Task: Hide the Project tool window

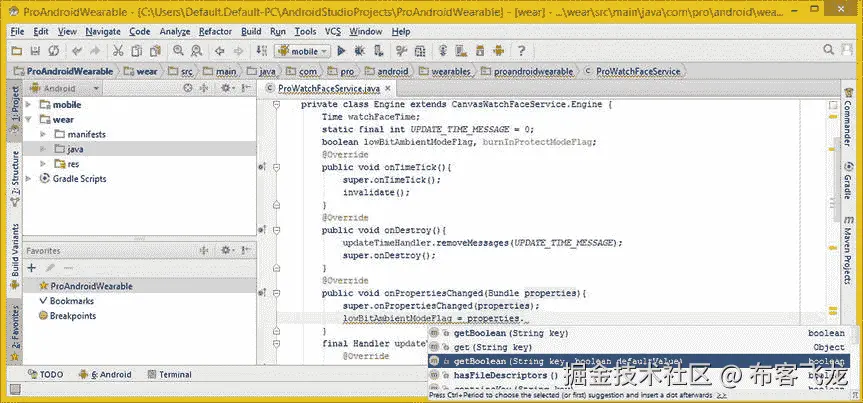Action: [246, 88]
